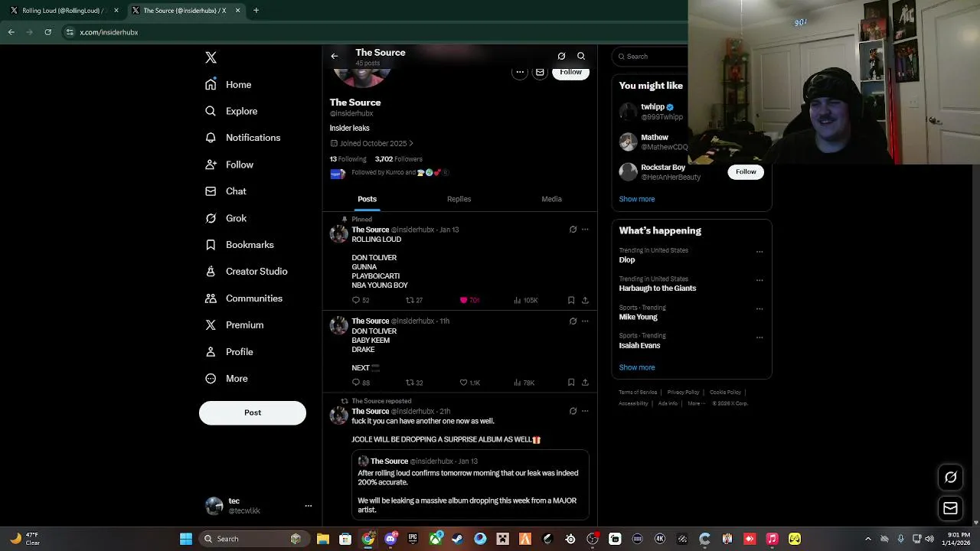Screen dimensions: 980x551
Task: Bookmark the BABY KEEM post
Action: (x=571, y=383)
